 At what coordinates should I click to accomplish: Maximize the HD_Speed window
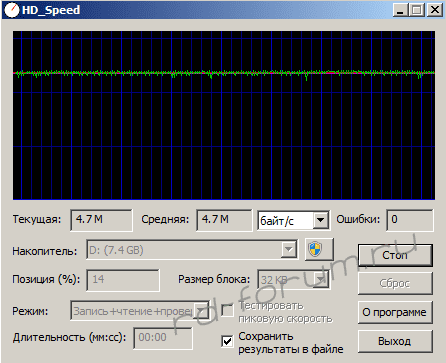tap(417, 10)
